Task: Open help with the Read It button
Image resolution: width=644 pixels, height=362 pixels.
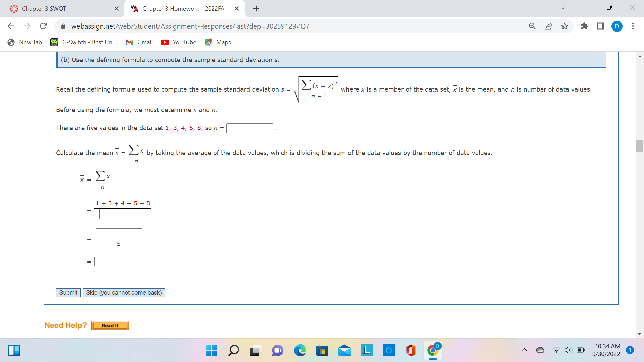Action: (x=110, y=325)
